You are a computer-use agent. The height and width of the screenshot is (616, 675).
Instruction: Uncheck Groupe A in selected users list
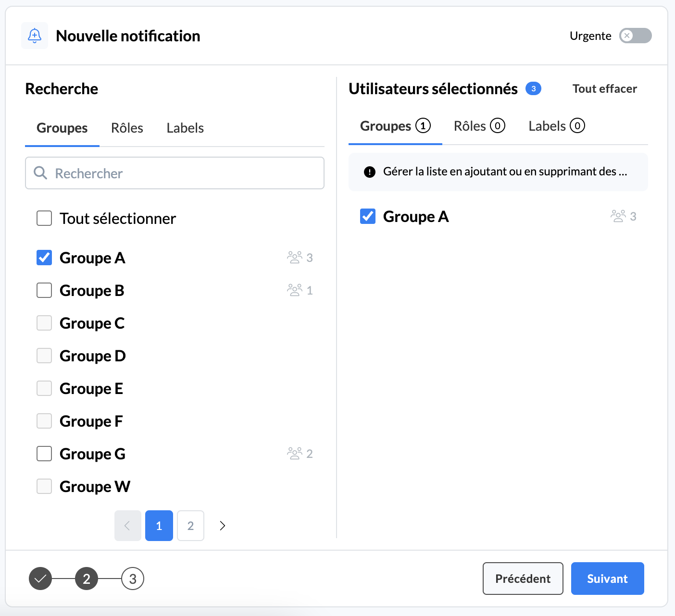pos(368,216)
